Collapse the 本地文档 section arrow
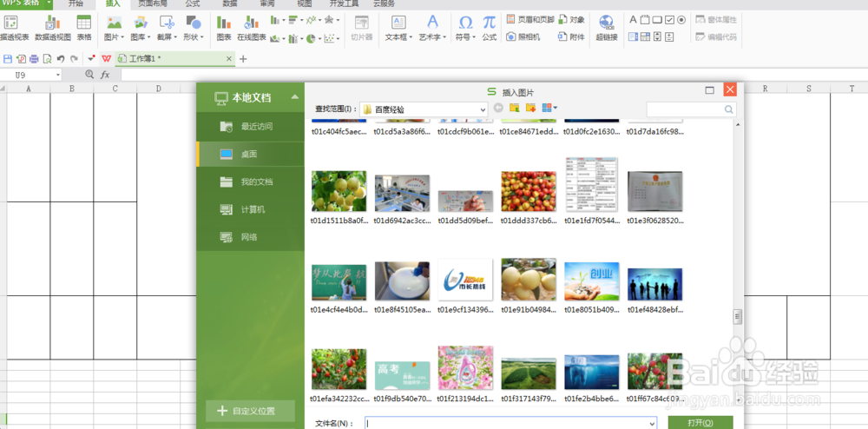 [x=294, y=98]
